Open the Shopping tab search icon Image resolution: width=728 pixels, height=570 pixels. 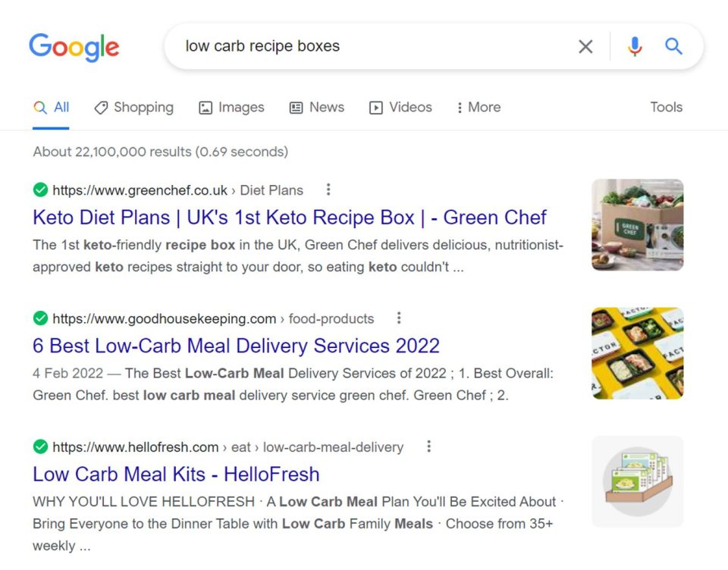[102, 108]
